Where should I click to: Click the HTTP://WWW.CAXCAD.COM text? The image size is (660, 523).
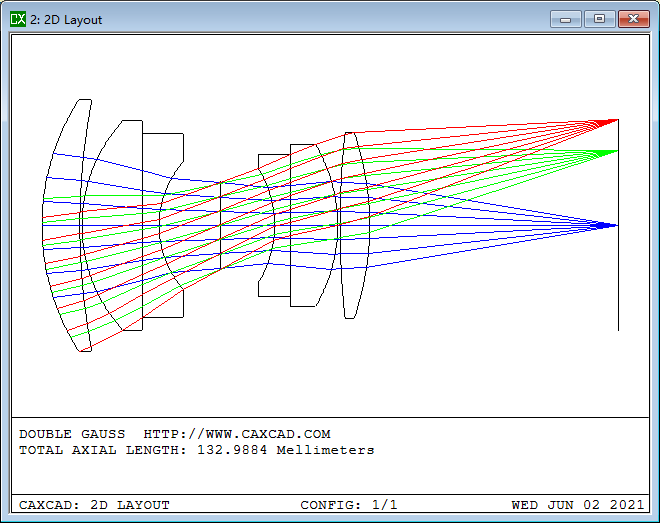point(237,434)
